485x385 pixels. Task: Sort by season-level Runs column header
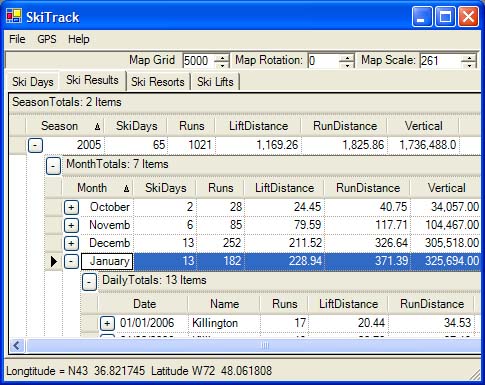click(x=191, y=126)
